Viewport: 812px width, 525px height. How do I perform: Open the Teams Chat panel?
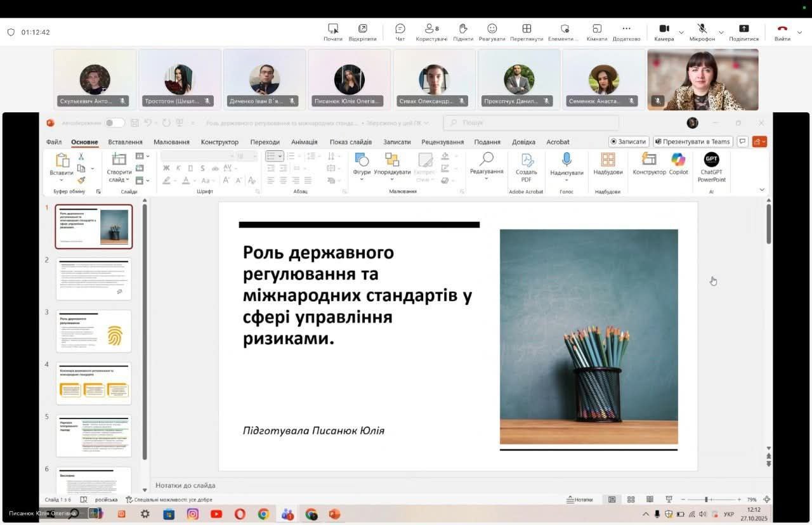coord(400,29)
